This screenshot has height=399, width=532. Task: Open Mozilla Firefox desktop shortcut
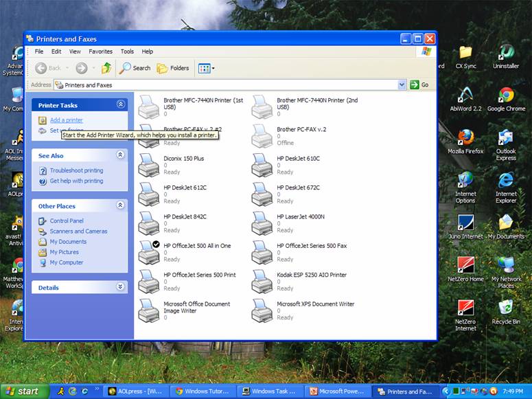pyautogui.click(x=465, y=141)
